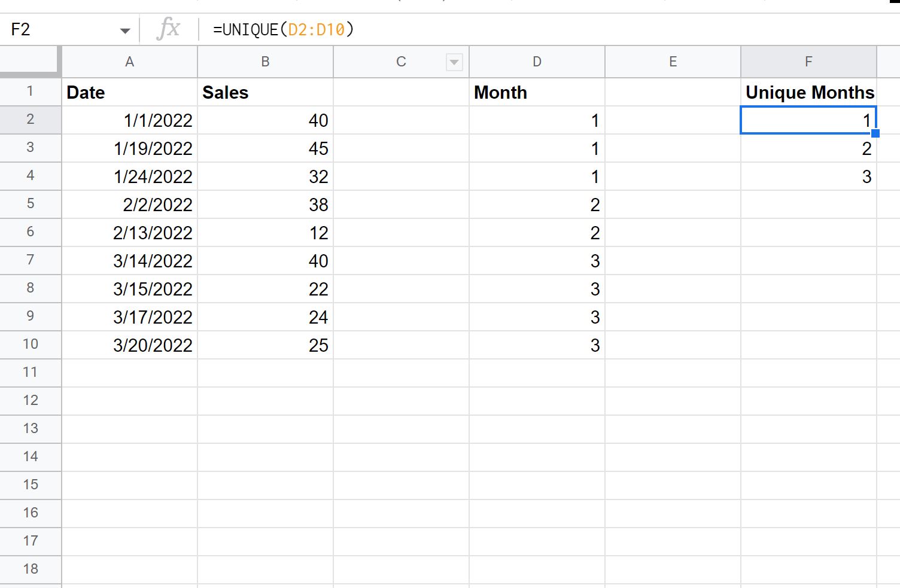Open the Name Box dropdown arrow
The image size is (900, 588).
[x=126, y=29]
